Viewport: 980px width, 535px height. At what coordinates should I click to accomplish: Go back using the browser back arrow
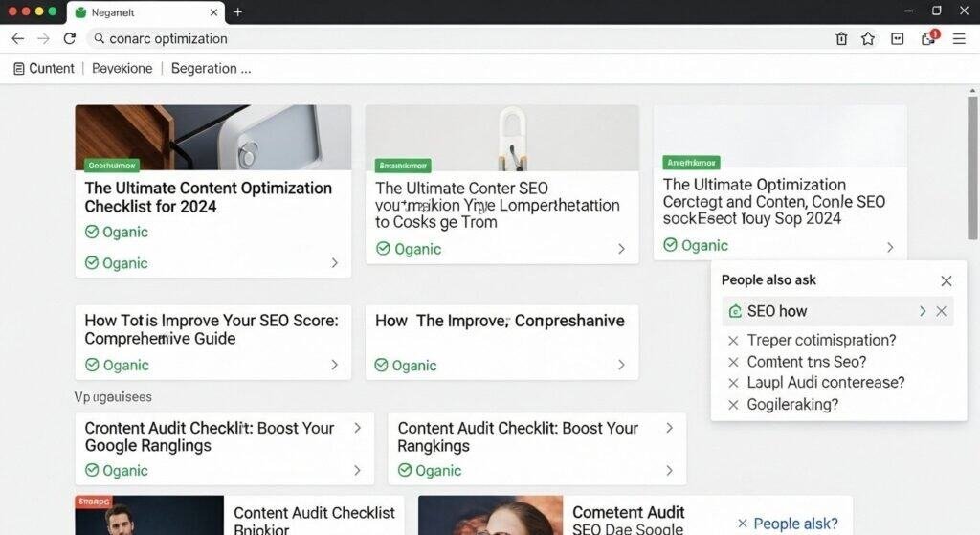coord(17,38)
